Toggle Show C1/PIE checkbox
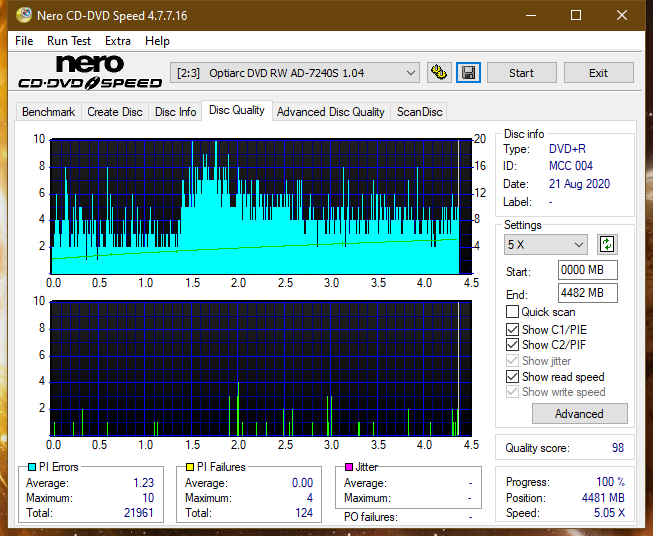 pyautogui.click(x=512, y=329)
